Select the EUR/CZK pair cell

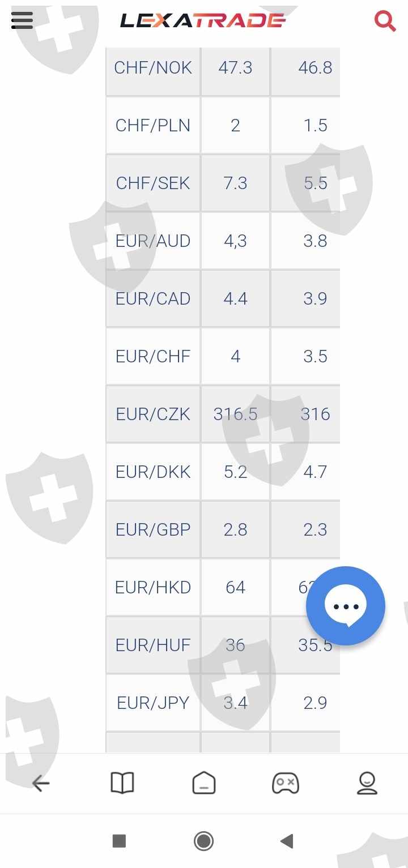[x=153, y=414]
